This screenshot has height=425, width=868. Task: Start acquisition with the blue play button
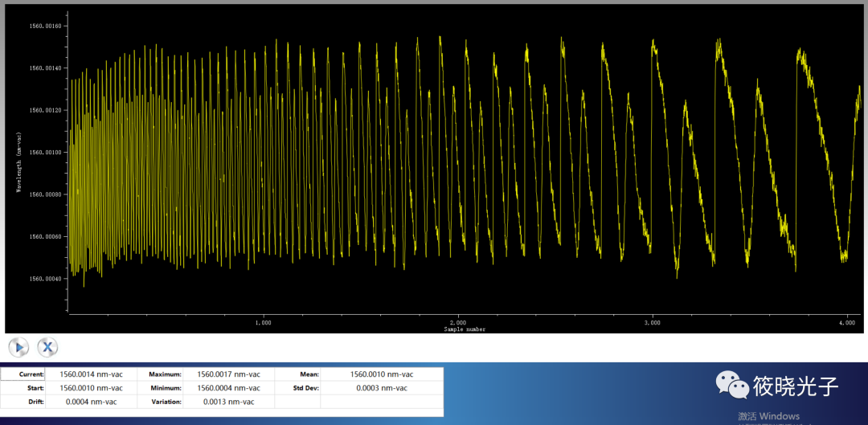click(18, 347)
